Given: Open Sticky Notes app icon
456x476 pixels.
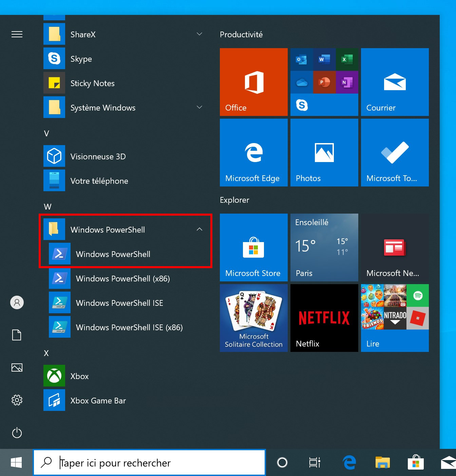Looking at the screenshot, I should [54, 83].
